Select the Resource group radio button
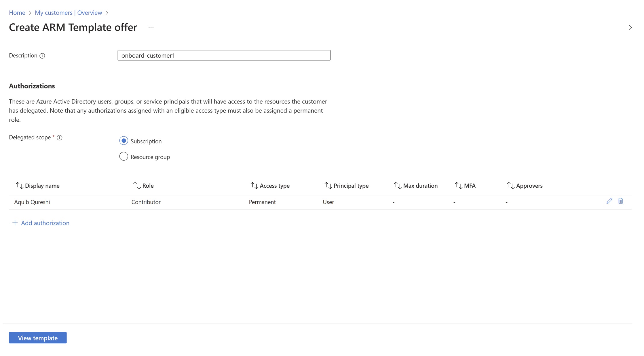 coord(124,156)
